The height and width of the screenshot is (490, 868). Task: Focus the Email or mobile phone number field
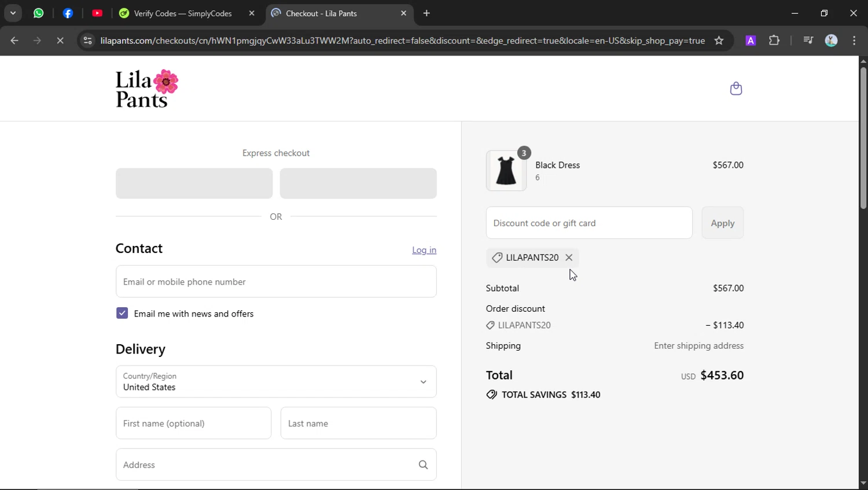[x=276, y=282]
